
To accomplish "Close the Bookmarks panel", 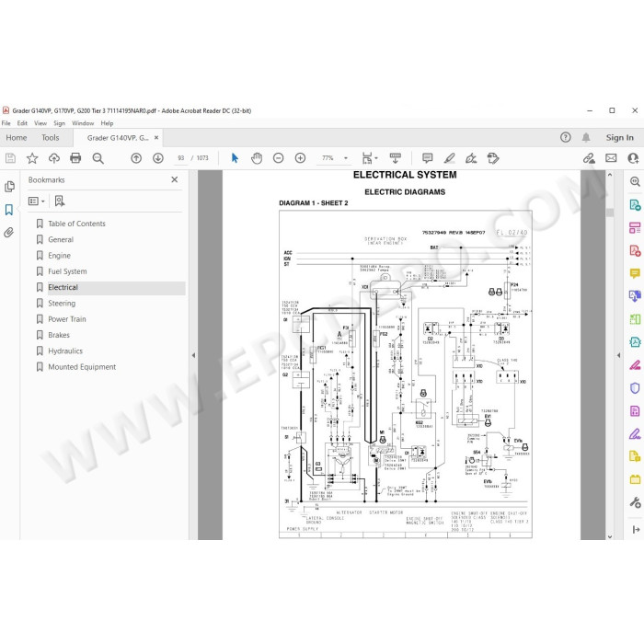I will [x=175, y=179].
